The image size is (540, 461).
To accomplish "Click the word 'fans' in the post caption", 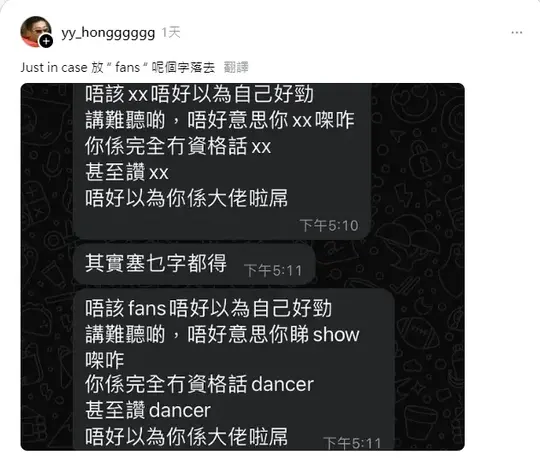I will point(127,67).
